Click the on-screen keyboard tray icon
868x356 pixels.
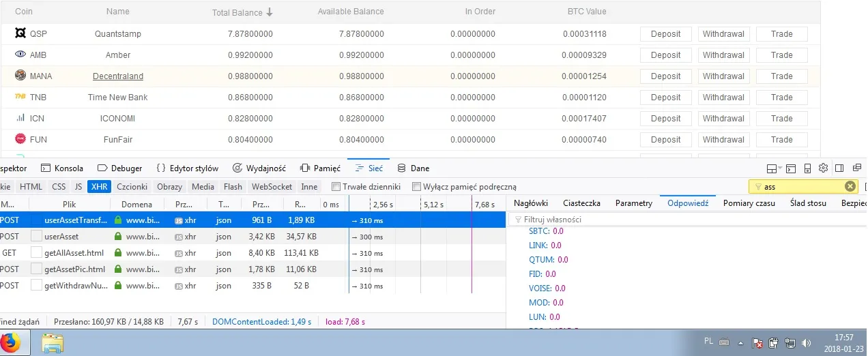coord(724,342)
